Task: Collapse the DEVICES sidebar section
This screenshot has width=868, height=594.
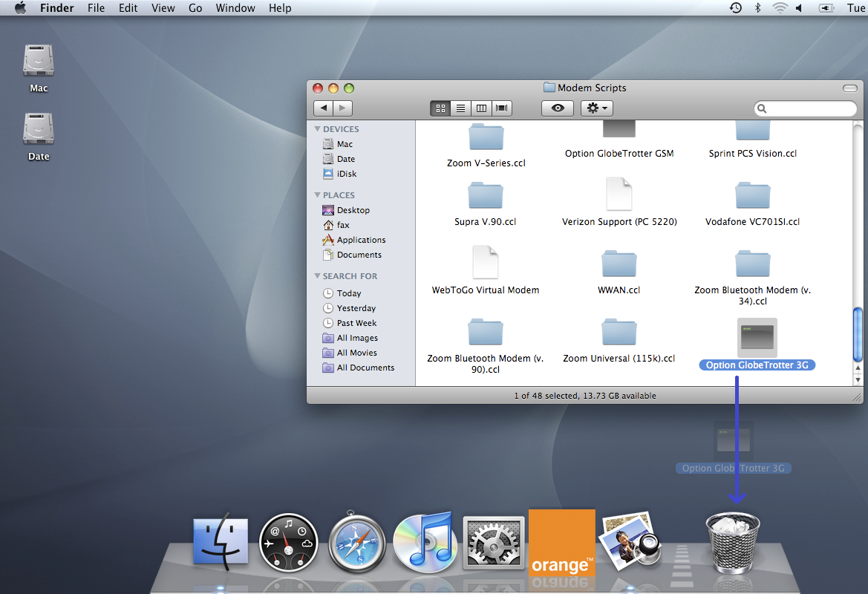Action: 317,129
